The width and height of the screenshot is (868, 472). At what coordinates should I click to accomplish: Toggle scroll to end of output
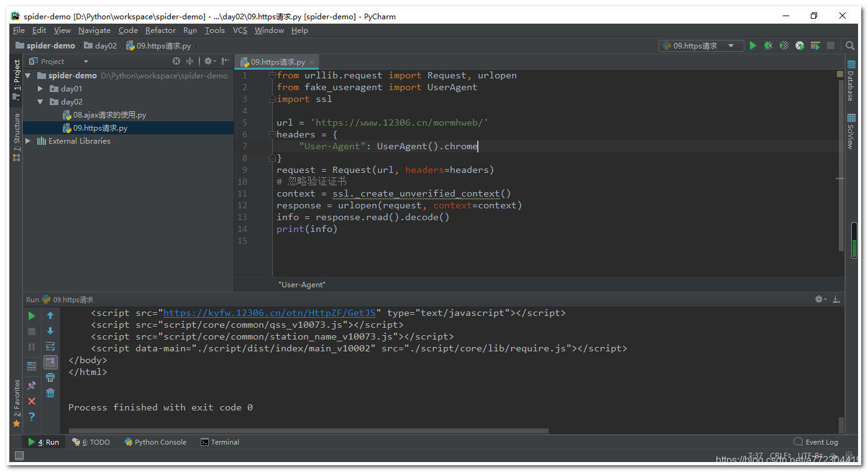(50, 362)
